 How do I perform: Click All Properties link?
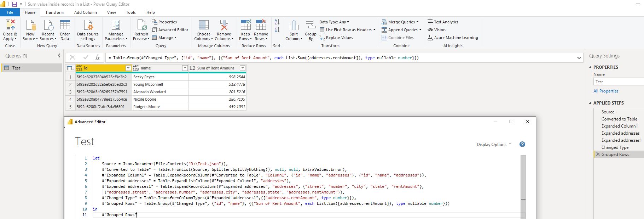pos(606,91)
